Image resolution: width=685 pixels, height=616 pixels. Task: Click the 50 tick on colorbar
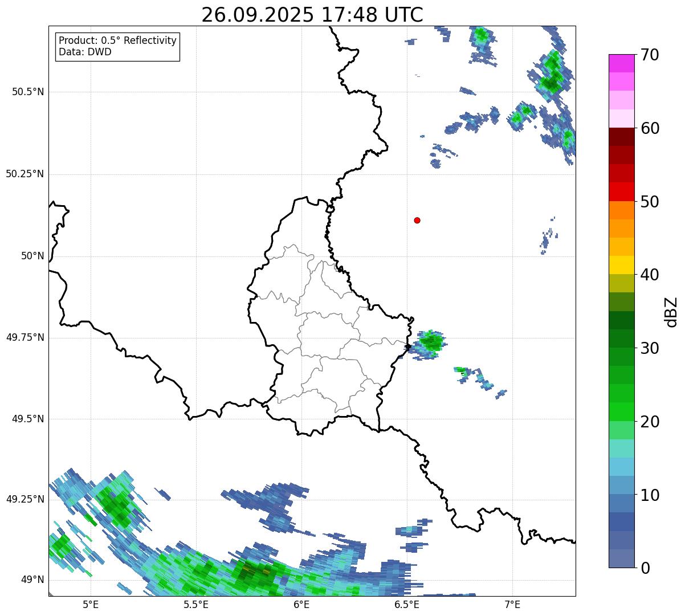click(650, 202)
